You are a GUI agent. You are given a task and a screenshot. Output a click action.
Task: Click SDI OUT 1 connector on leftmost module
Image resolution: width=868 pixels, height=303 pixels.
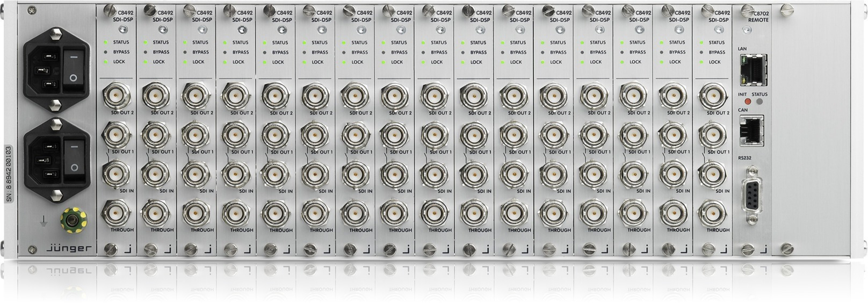point(116,135)
